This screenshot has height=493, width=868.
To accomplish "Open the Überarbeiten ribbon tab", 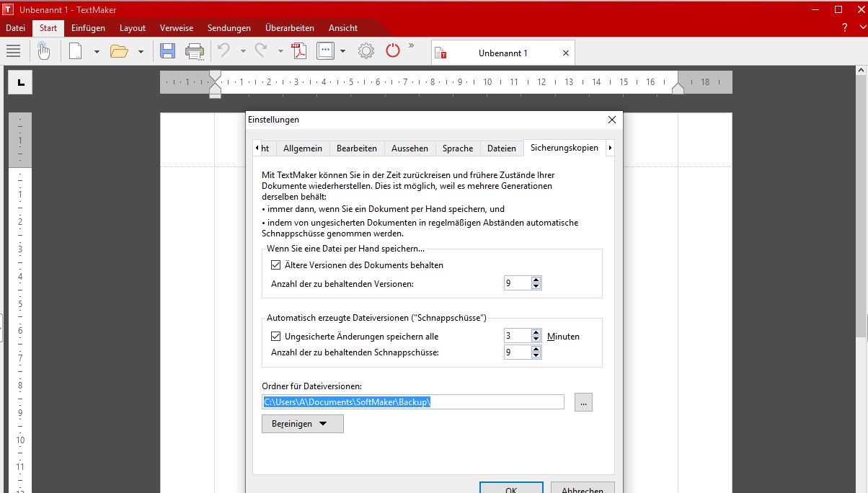I will coord(290,28).
